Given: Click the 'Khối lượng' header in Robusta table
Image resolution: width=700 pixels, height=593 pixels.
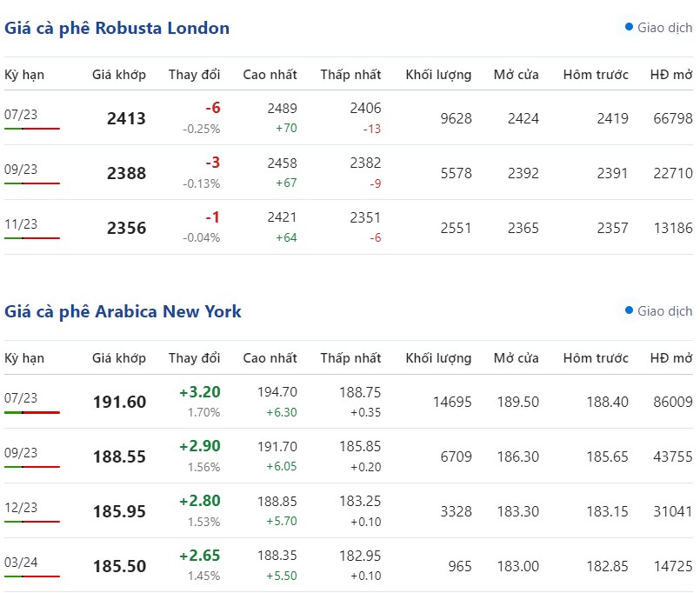Looking at the screenshot, I should click(x=438, y=75).
